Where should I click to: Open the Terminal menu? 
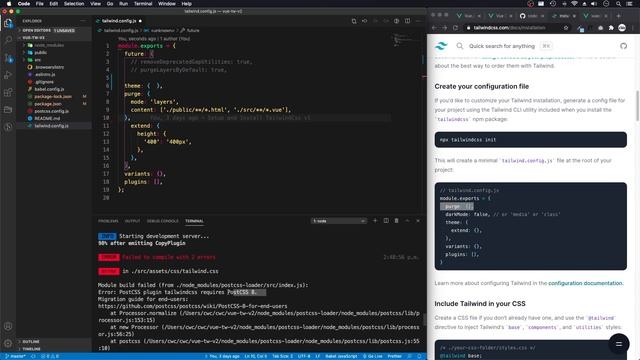pyautogui.click(x=143, y=4)
